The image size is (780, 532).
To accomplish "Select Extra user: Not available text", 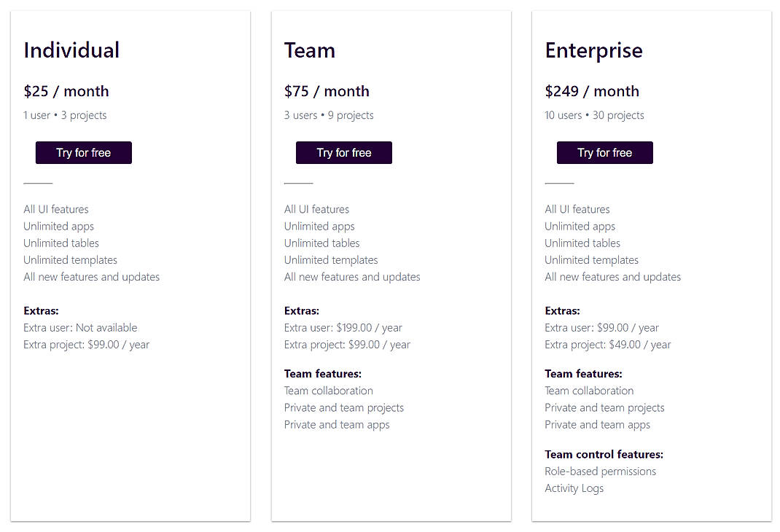I will coord(80,327).
